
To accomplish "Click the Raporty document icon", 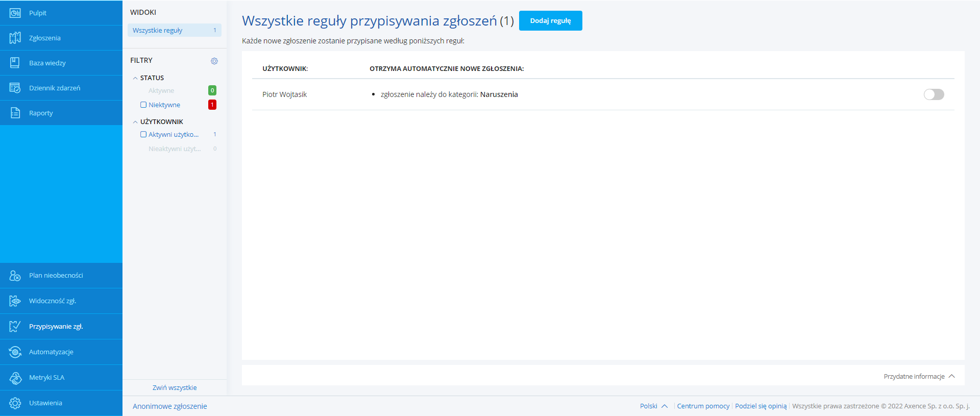I will pos(15,113).
